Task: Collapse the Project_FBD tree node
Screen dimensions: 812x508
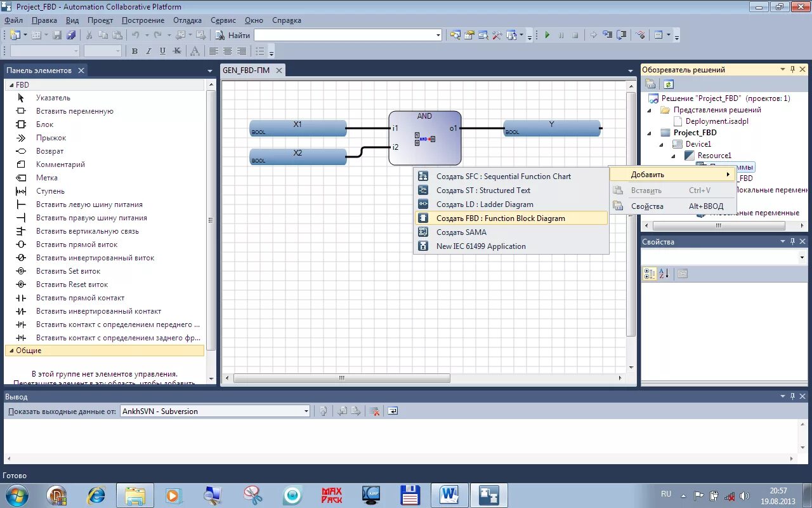Action: coord(649,133)
